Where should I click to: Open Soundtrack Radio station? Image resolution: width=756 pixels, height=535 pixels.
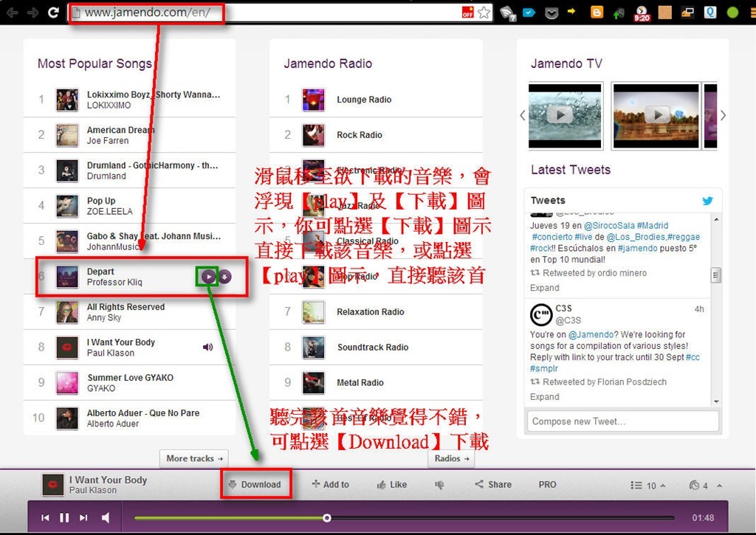376,347
